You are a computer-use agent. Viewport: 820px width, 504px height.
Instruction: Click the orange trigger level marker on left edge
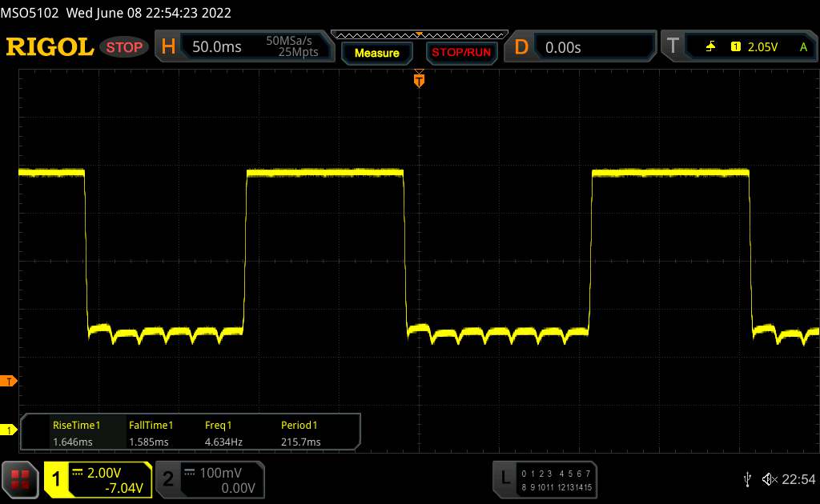pos(9,381)
